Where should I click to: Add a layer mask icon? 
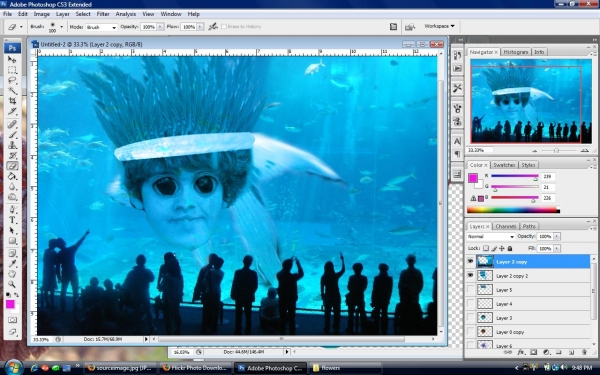pyautogui.click(x=533, y=352)
